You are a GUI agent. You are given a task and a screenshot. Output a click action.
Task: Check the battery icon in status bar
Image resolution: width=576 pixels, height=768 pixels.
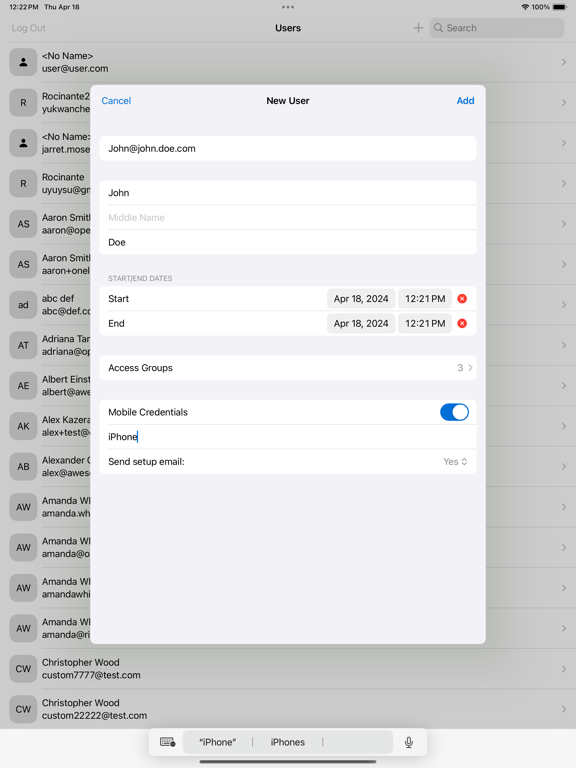click(560, 7)
